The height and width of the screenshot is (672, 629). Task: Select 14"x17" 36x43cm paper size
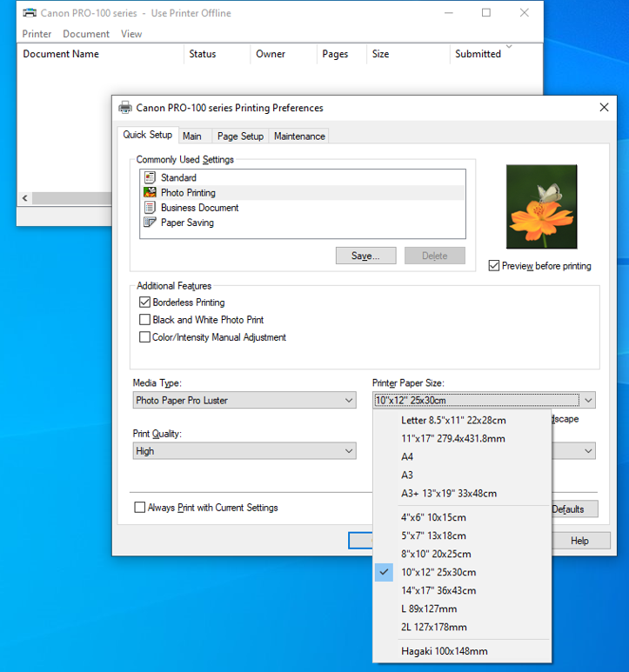[x=462, y=590]
